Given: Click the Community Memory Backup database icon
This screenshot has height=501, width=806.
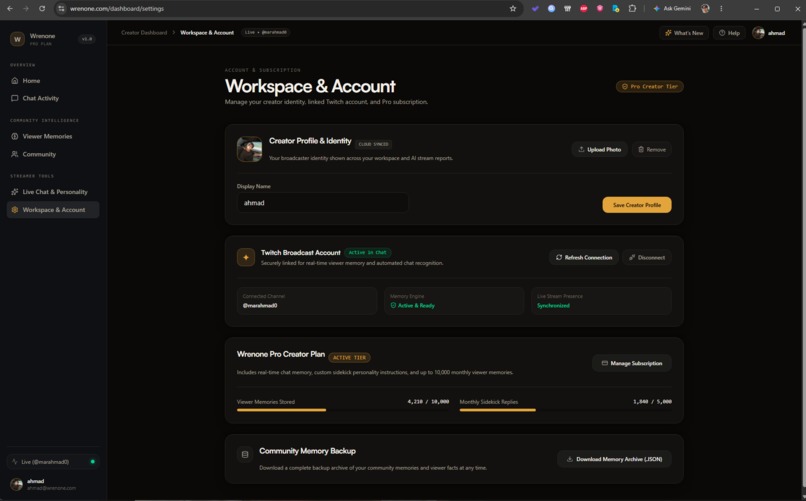Looking at the screenshot, I should 245,454.
